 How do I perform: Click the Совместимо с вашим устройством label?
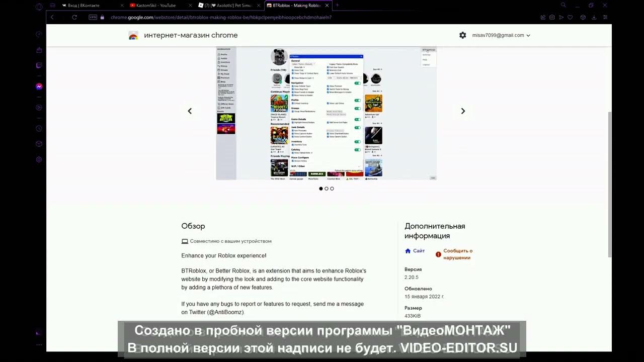(226, 241)
